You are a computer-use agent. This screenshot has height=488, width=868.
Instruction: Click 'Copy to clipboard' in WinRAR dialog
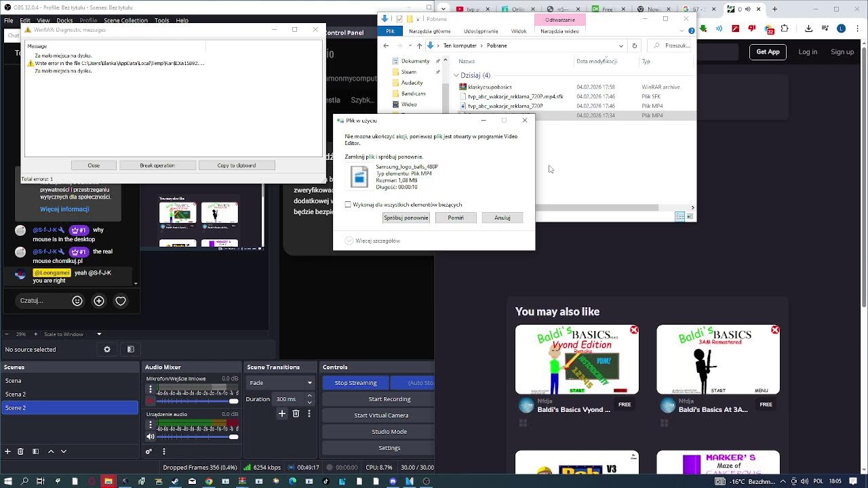(237, 165)
